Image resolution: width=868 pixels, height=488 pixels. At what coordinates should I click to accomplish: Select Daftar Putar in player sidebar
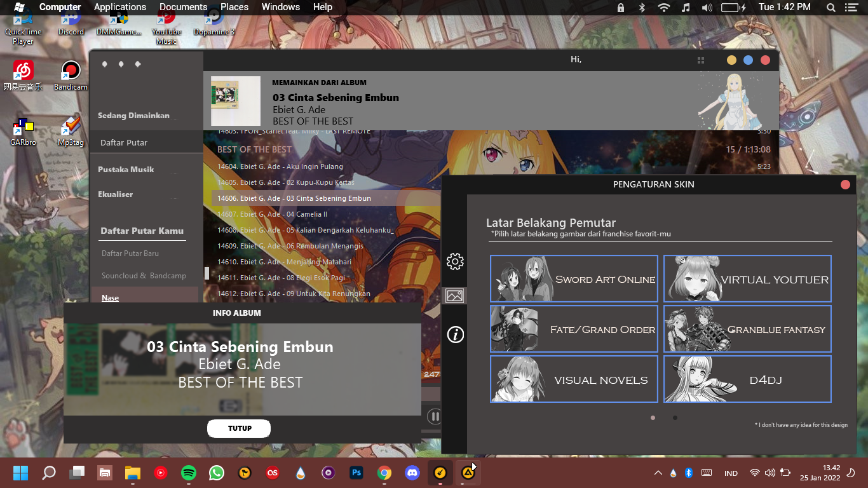pyautogui.click(x=147, y=142)
